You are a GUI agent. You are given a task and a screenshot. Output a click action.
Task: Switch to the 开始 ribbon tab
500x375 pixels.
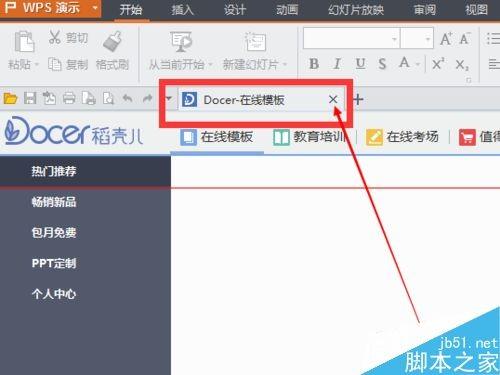(131, 10)
